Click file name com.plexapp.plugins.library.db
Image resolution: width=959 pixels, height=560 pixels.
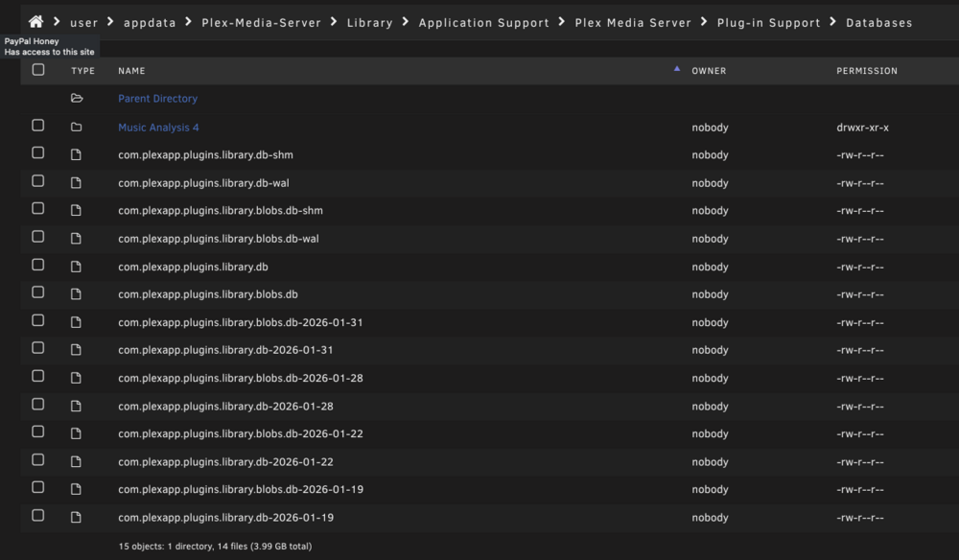(193, 267)
